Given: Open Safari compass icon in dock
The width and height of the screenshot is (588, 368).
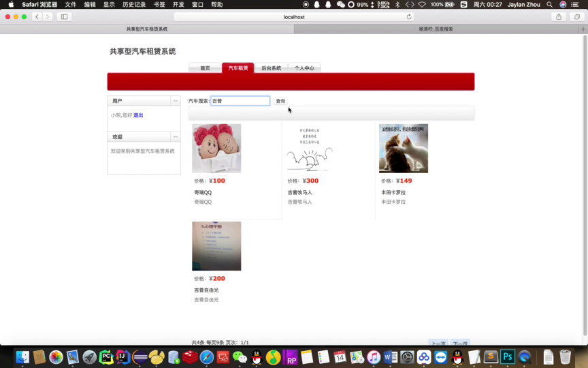Looking at the screenshot, I should (x=207, y=357).
